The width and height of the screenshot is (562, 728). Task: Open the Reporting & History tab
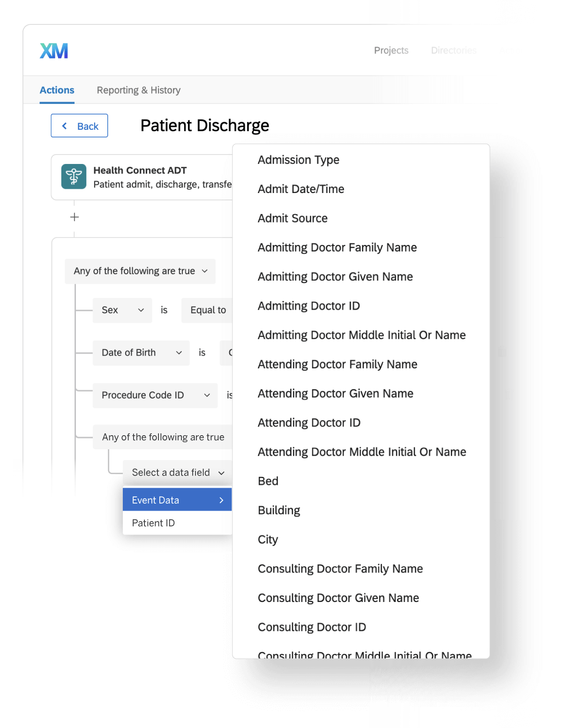coord(139,90)
